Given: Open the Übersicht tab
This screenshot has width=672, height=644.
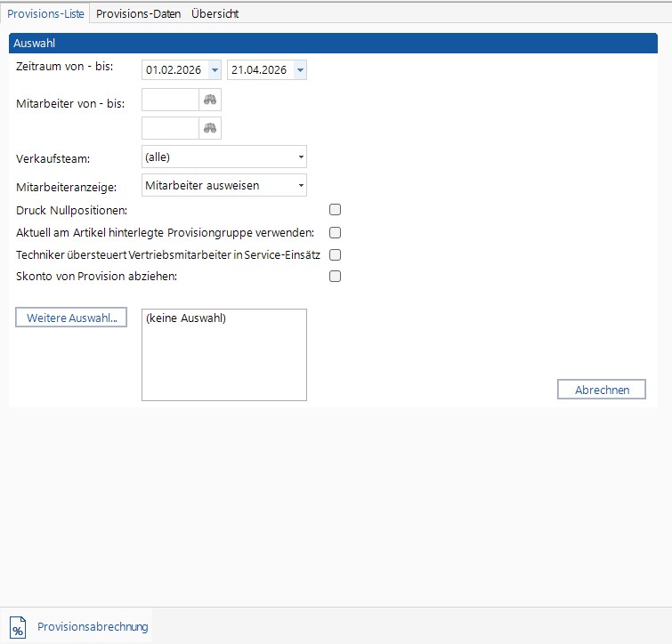Looking at the screenshot, I should [x=215, y=13].
